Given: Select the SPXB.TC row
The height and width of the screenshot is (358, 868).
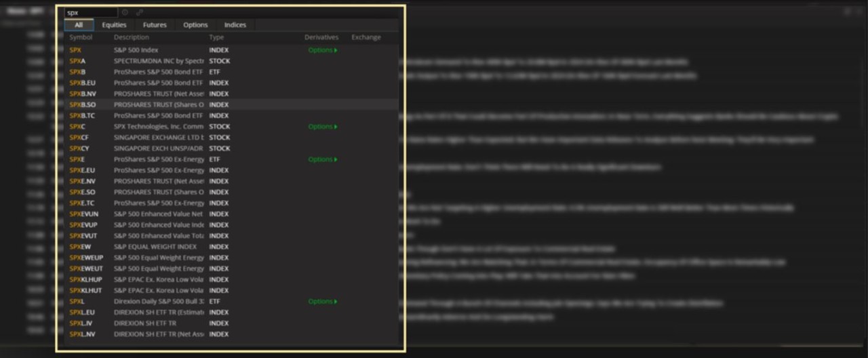Looking at the screenshot, I should point(231,116).
